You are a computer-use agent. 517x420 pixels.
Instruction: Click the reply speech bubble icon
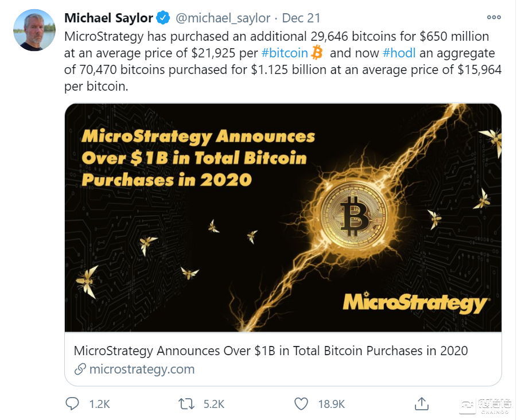click(x=72, y=404)
